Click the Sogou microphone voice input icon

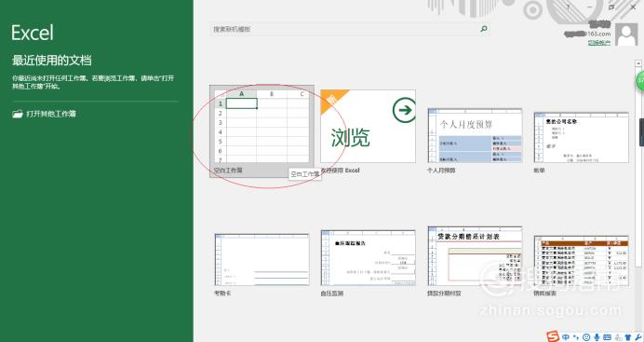(x=597, y=337)
